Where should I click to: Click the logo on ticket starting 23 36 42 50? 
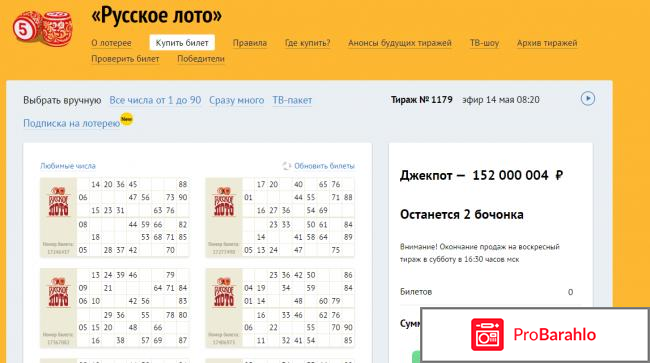[x=224, y=293]
